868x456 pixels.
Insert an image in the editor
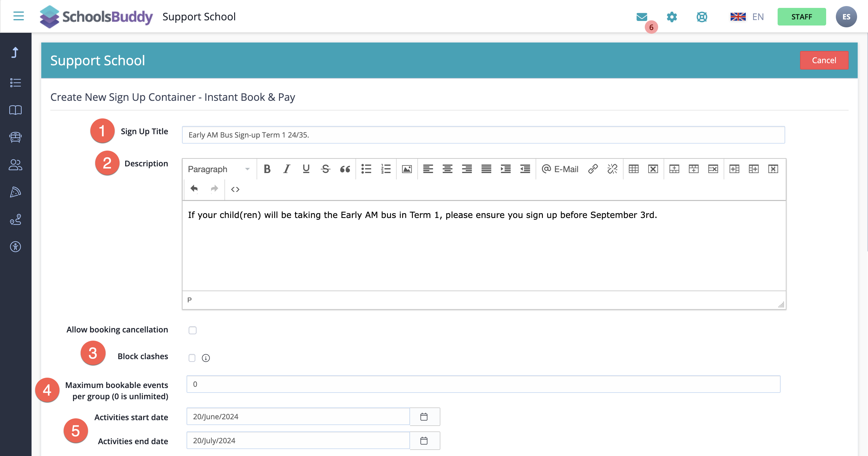(407, 169)
